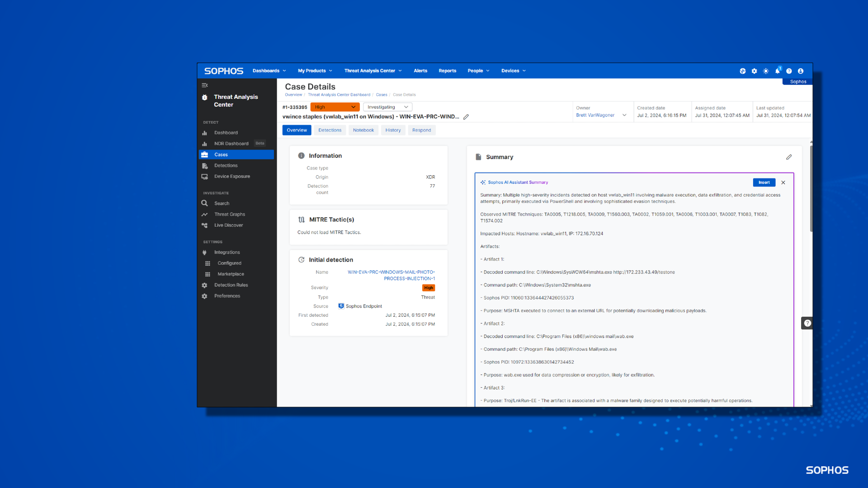This screenshot has height=488, width=868.
Task: Toggle light mode with the sun icon
Action: 765,70
